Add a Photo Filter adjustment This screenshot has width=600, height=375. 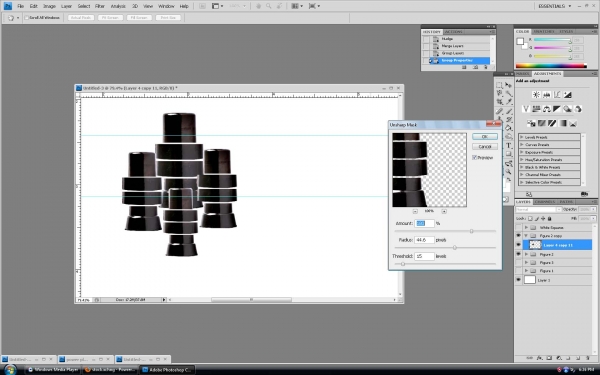[x=567, y=109]
